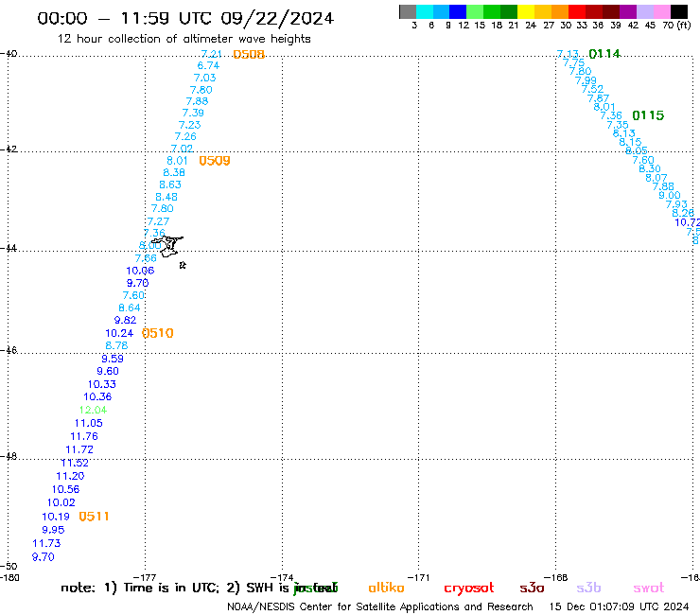This screenshot has height=615, width=700.
Task: Click the black swatch at the scale's end
Action: click(x=678, y=11)
